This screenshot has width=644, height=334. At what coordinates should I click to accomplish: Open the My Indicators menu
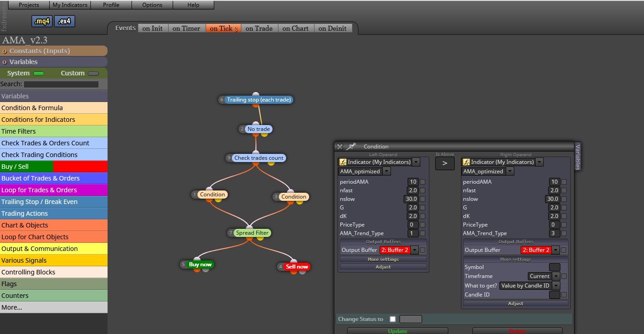pos(70,5)
